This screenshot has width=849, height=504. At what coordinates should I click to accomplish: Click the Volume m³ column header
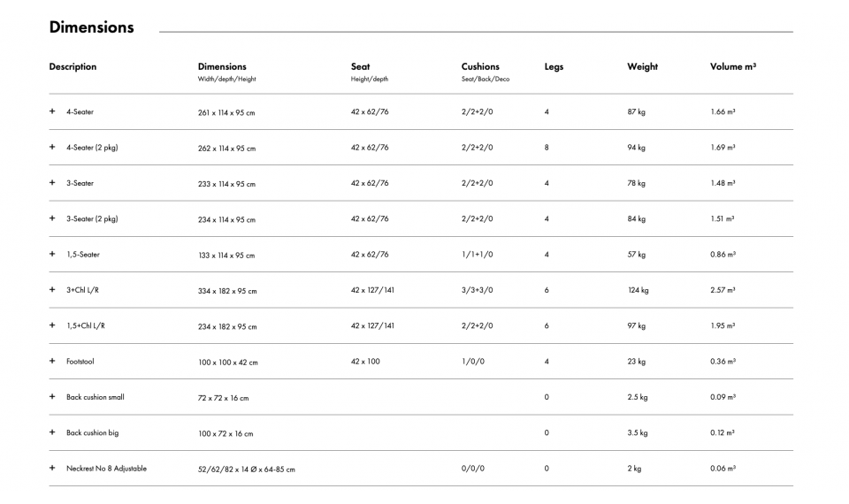(x=732, y=66)
